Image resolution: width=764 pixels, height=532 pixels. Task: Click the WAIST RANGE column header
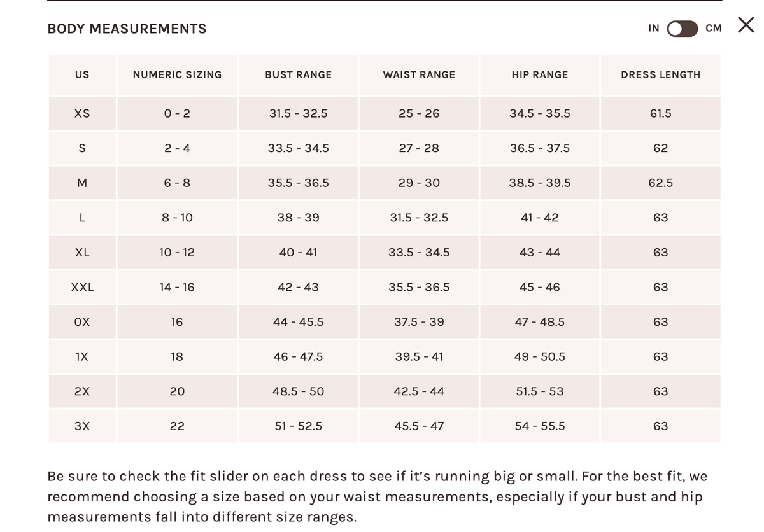coord(419,75)
